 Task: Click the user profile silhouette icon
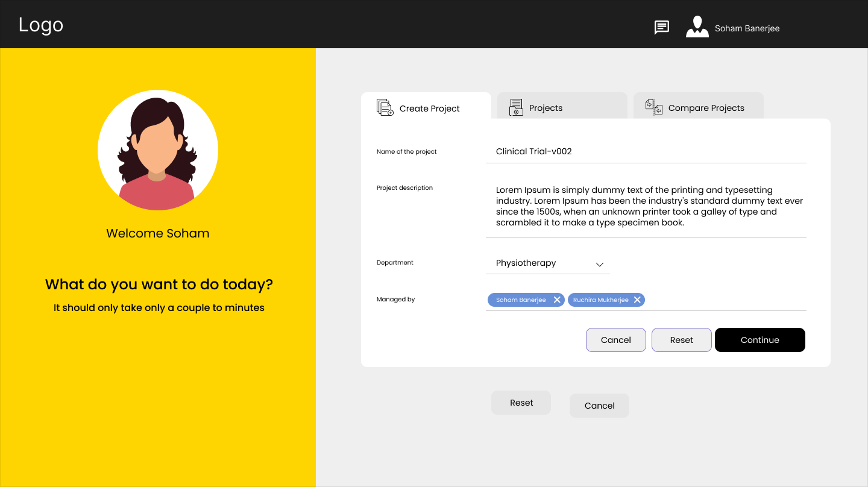pyautogui.click(x=697, y=27)
